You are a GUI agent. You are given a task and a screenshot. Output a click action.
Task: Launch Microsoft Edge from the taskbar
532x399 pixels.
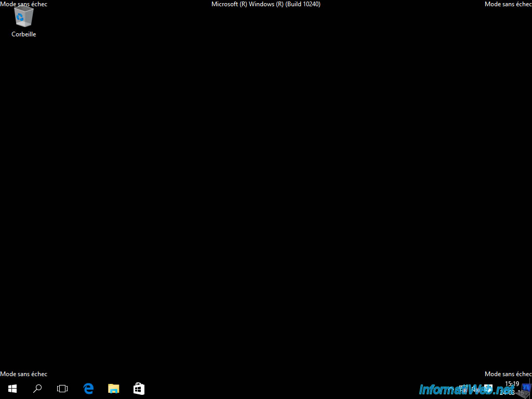click(x=88, y=389)
